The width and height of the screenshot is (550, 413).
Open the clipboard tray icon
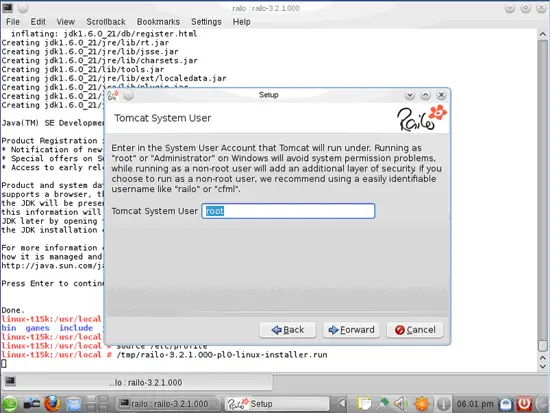(364, 404)
